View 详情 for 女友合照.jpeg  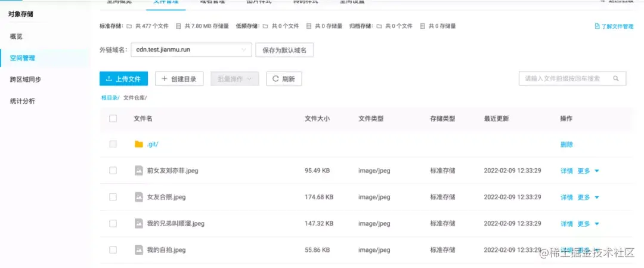coord(567,198)
